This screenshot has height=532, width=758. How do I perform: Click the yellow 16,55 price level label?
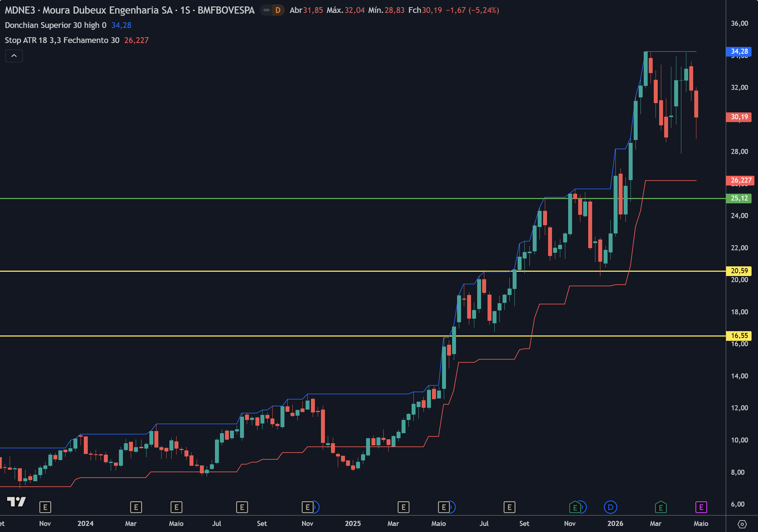[x=739, y=335]
